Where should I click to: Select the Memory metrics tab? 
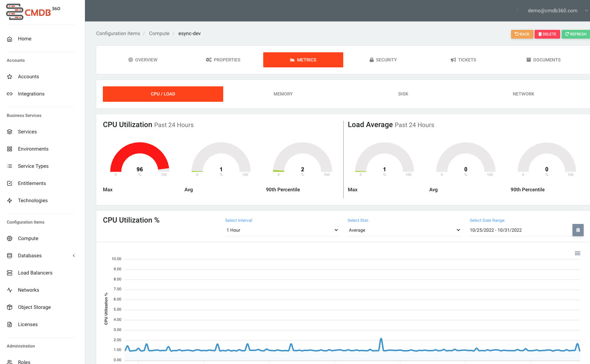pos(283,94)
